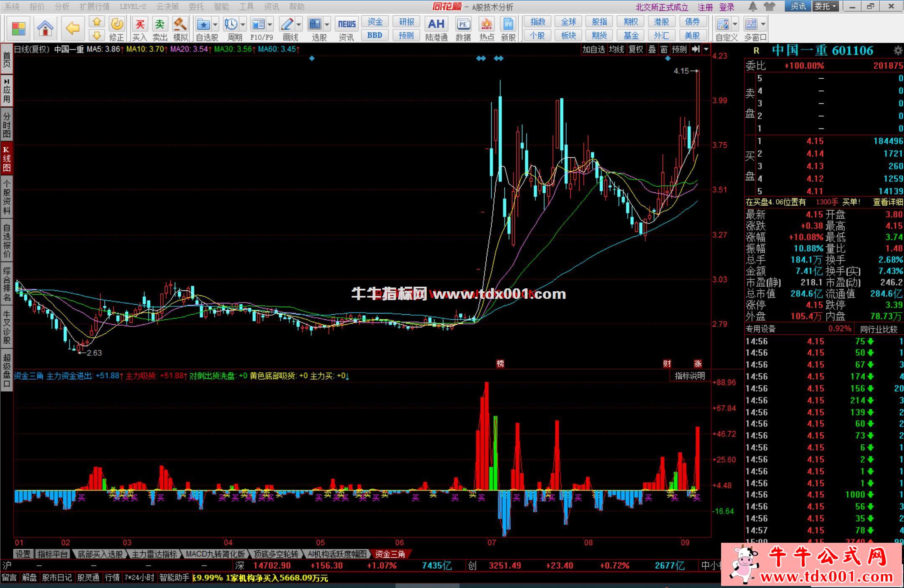904x588 pixels.
Task: Open the 卖出 sell icon
Action: tap(160, 24)
